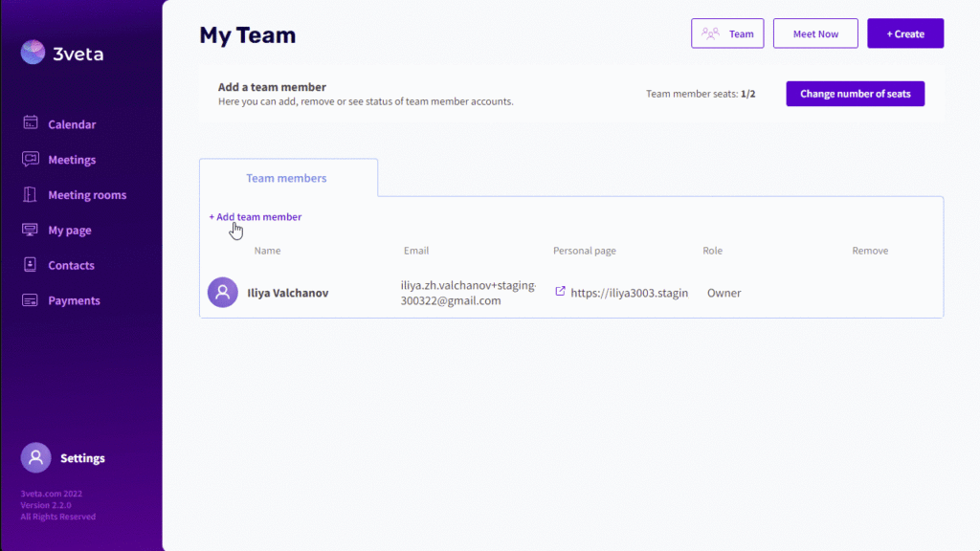
Task: Click the + Add team member link
Action: click(x=255, y=217)
